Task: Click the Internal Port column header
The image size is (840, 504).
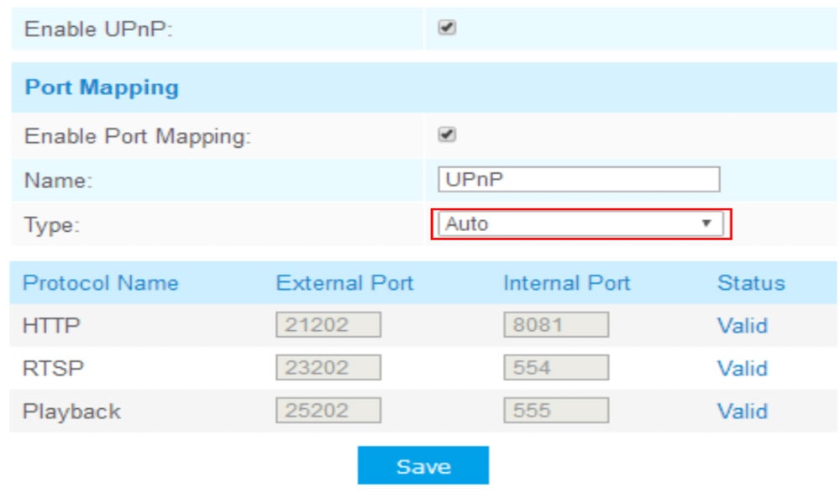Action: (567, 283)
